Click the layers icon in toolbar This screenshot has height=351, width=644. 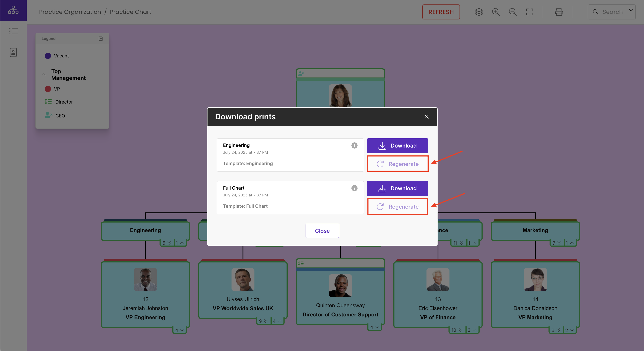point(479,12)
